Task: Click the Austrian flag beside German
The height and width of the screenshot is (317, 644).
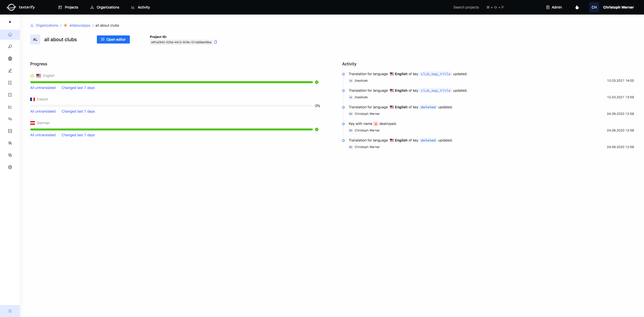Action: [32, 123]
